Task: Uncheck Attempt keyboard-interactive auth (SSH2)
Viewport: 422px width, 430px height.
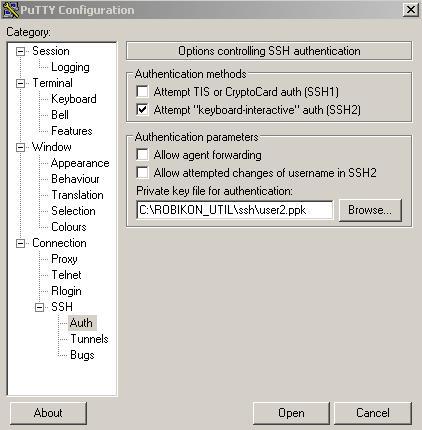Action: pyautogui.click(x=142, y=109)
